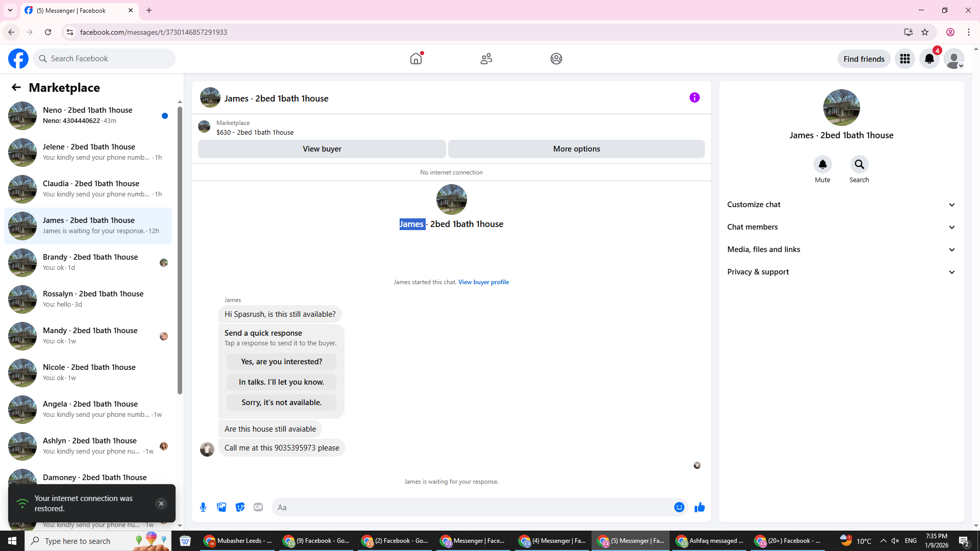This screenshot has height=551, width=980.
Task: Expand the Customize chat section
Action: click(841, 205)
